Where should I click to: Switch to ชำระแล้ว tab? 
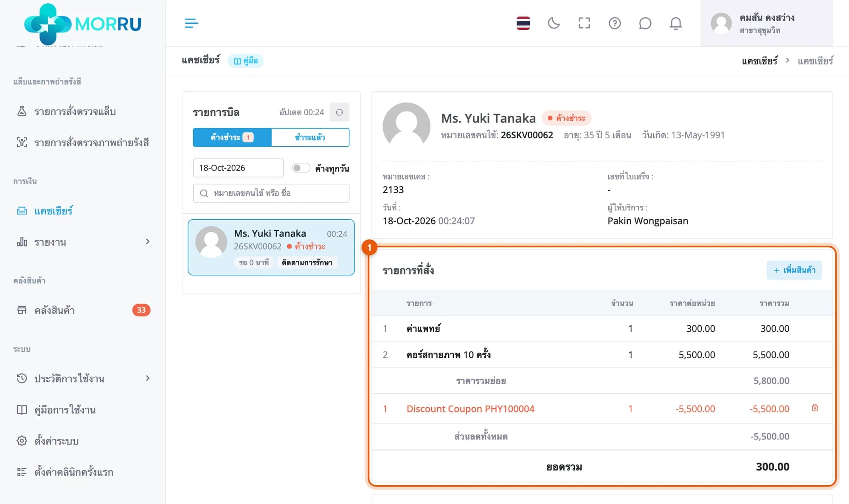tap(310, 137)
